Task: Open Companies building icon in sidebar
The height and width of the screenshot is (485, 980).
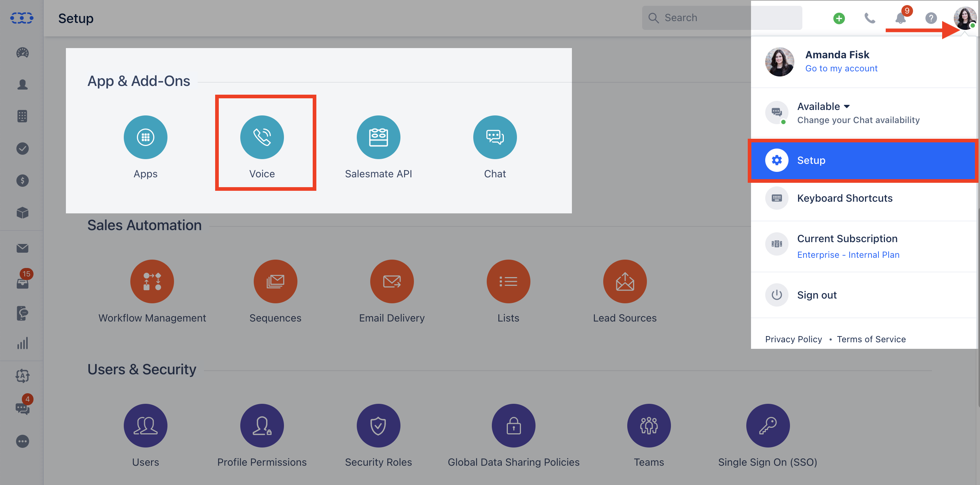Action: pyautogui.click(x=23, y=116)
